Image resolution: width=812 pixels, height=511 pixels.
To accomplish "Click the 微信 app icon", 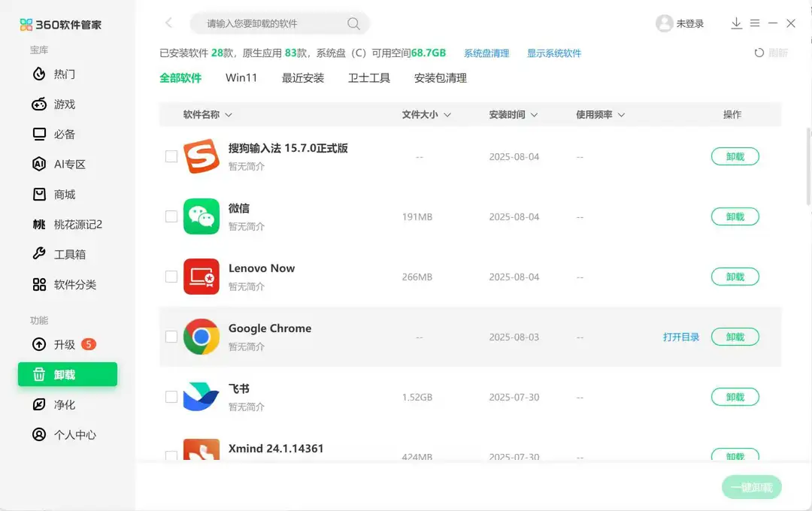I will click(201, 216).
